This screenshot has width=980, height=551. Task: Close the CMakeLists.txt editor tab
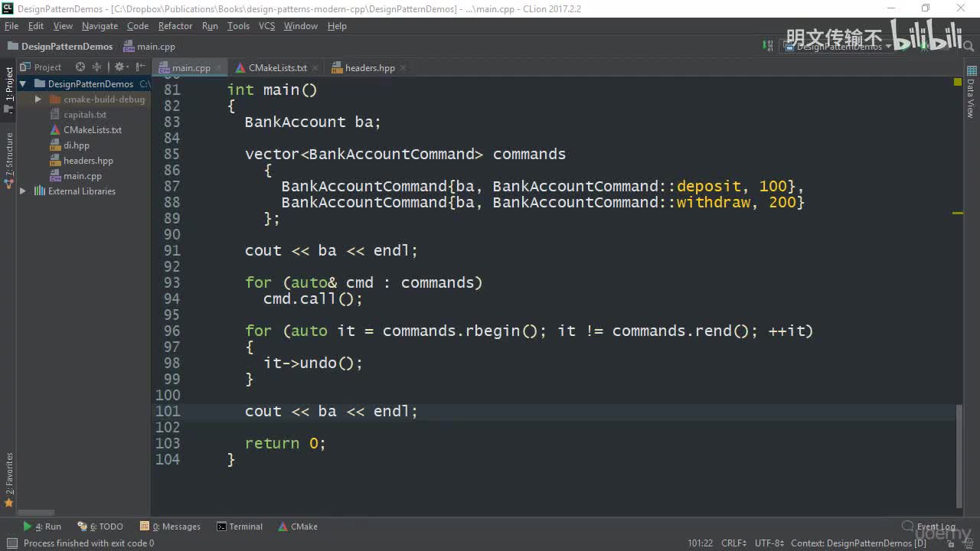tap(315, 68)
